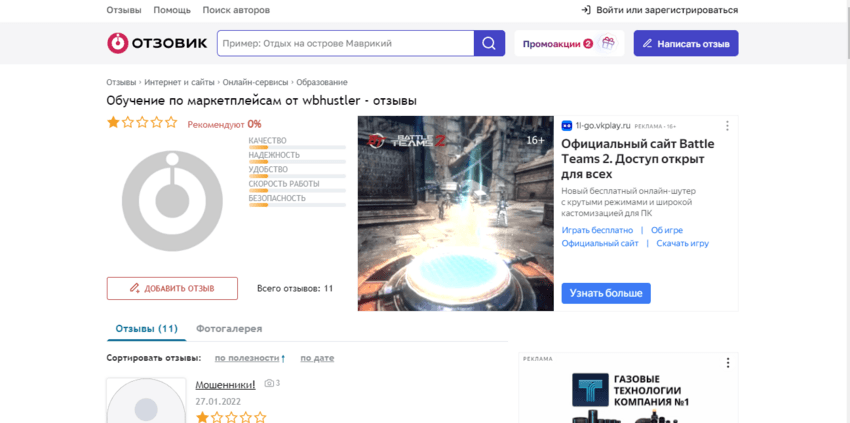Open Поиск авторов in top menu

click(x=236, y=10)
